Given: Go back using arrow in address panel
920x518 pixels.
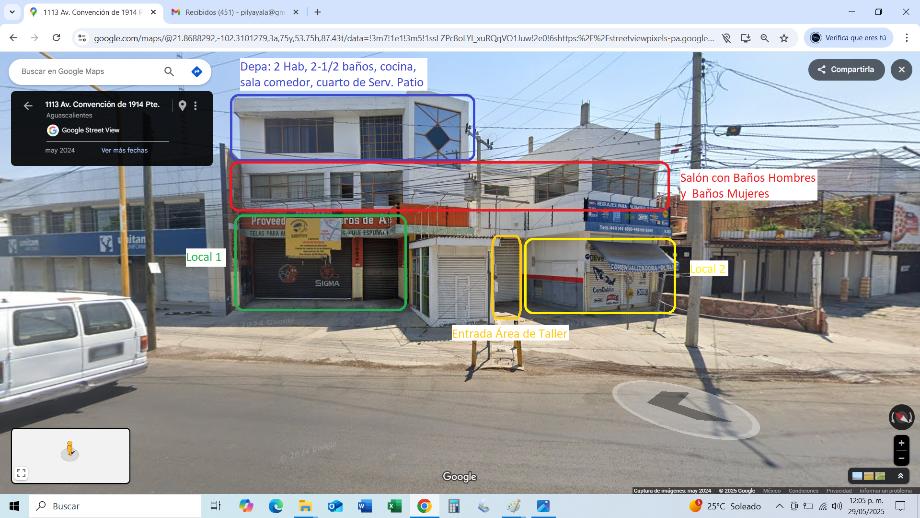Looking at the screenshot, I should click(x=28, y=106).
